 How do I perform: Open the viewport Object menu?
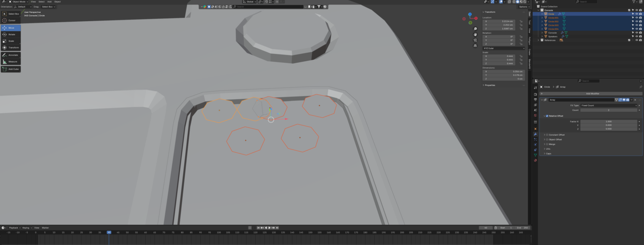tap(57, 2)
